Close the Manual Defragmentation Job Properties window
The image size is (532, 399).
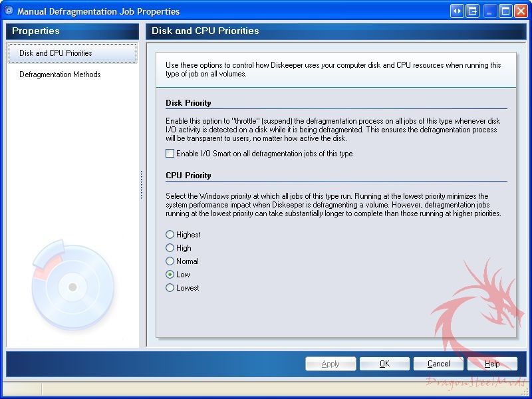click(x=521, y=11)
